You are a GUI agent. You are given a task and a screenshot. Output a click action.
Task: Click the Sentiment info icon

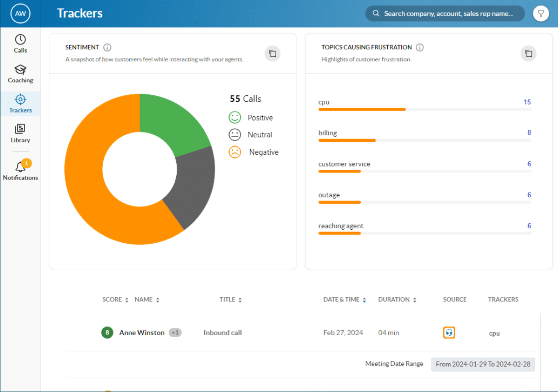[x=107, y=47]
